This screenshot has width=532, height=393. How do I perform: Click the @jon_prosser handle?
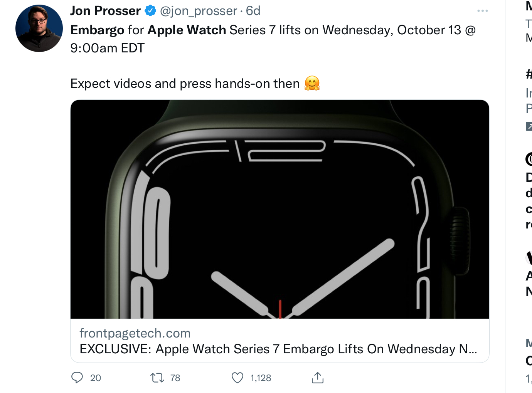coord(198,11)
